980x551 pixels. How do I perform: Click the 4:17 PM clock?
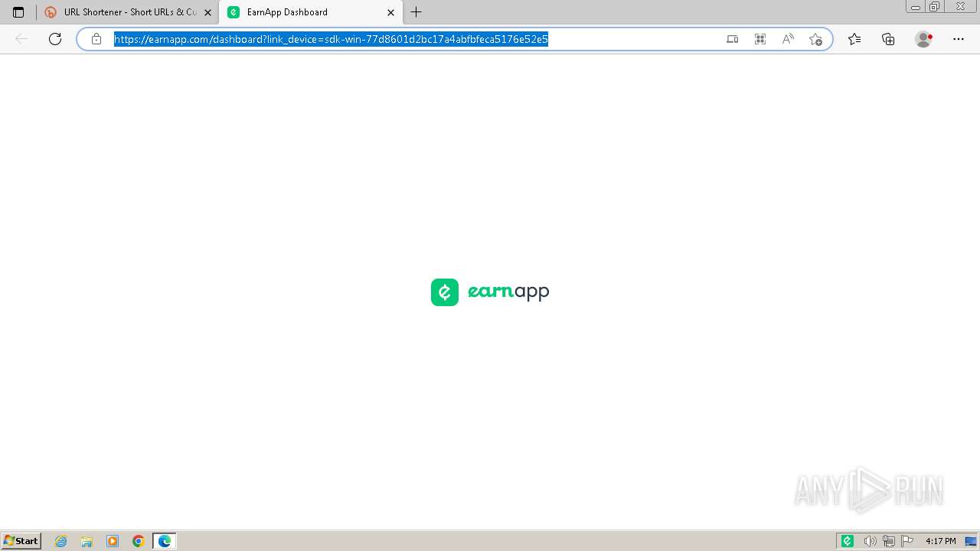[x=940, y=541]
